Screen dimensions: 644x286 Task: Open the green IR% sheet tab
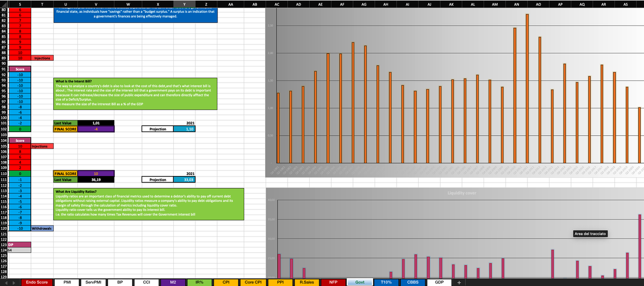point(199,282)
